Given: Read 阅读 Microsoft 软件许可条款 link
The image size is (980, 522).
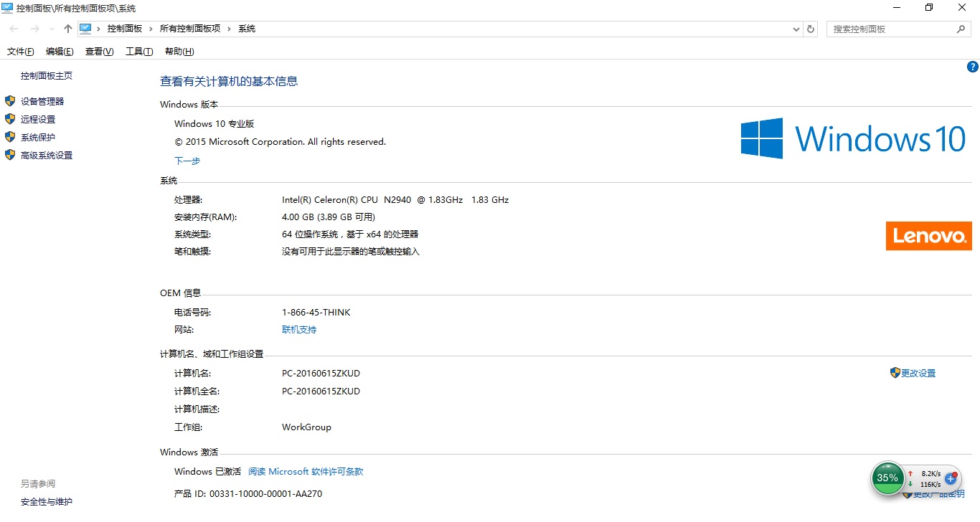Looking at the screenshot, I should (306, 472).
